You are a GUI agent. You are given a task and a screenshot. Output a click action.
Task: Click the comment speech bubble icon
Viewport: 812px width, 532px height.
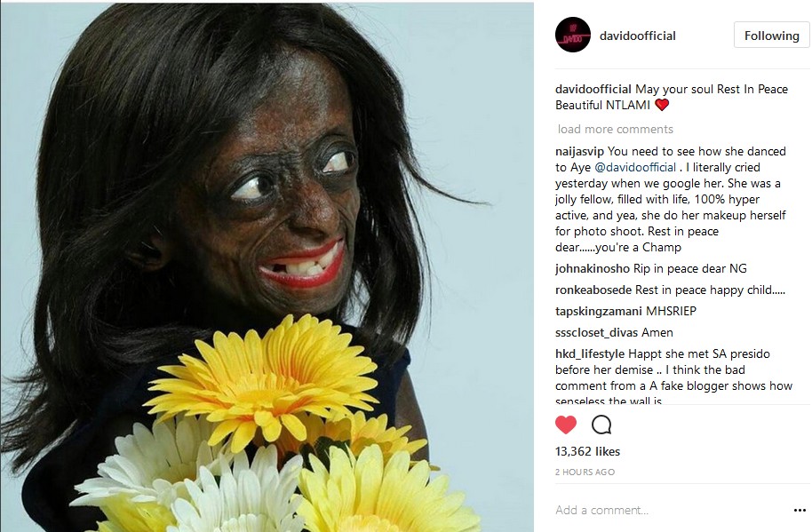(x=601, y=425)
